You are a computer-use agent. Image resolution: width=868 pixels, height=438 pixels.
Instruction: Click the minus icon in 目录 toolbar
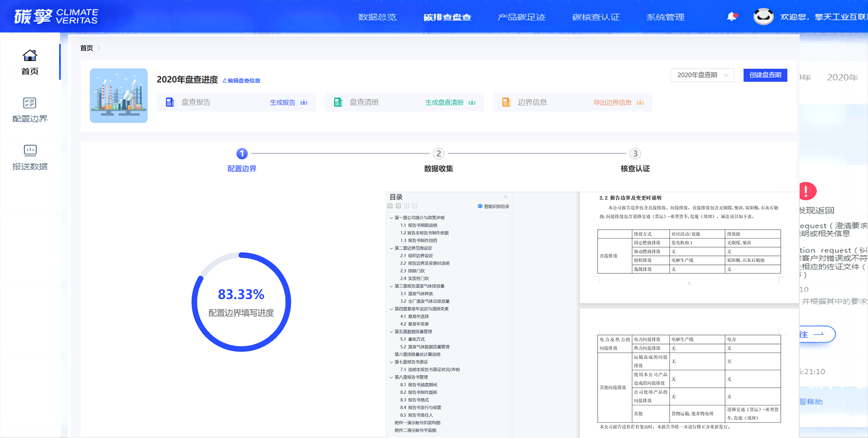coord(415,206)
